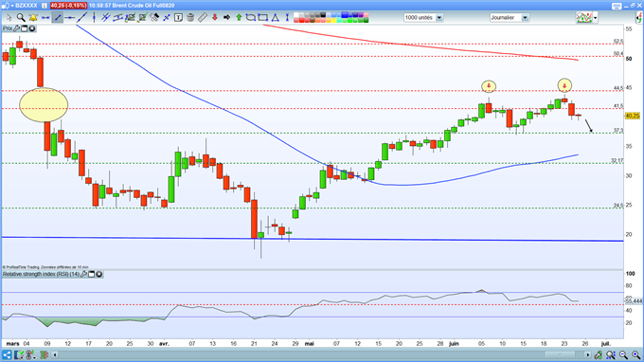Click the wrench icon near bottom-right zoom

point(599,354)
